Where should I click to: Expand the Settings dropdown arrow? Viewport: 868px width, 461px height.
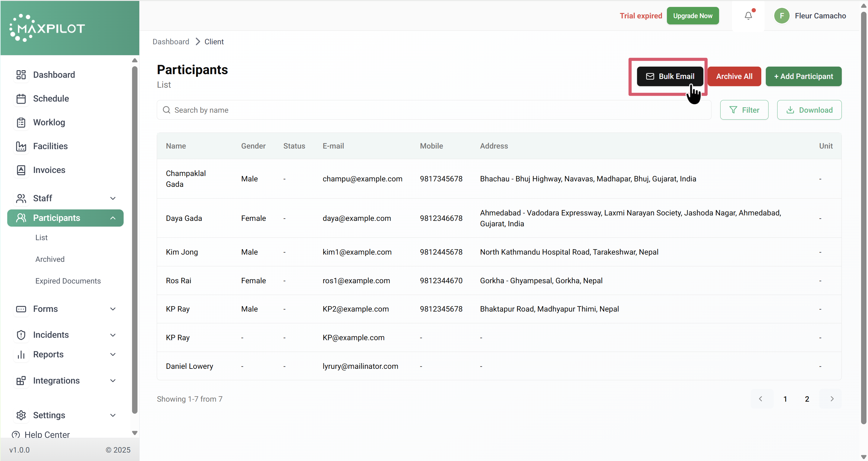[x=113, y=415]
